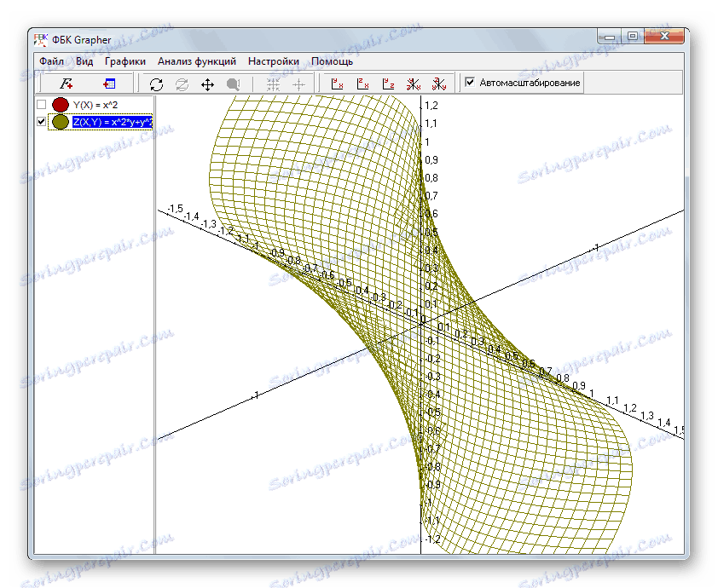Image resolution: width=718 pixels, height=588 pixels.
Task: Click the magnifier zoom tool icon
Action: (x=233, y=84)
